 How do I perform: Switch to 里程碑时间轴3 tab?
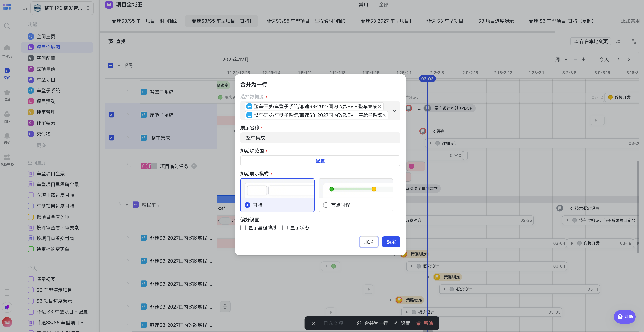(x=306, y=21)
